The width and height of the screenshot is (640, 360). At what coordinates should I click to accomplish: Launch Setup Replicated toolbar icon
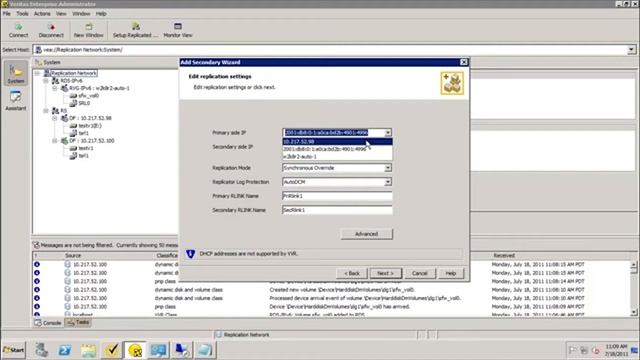click(x=135, y=30)
